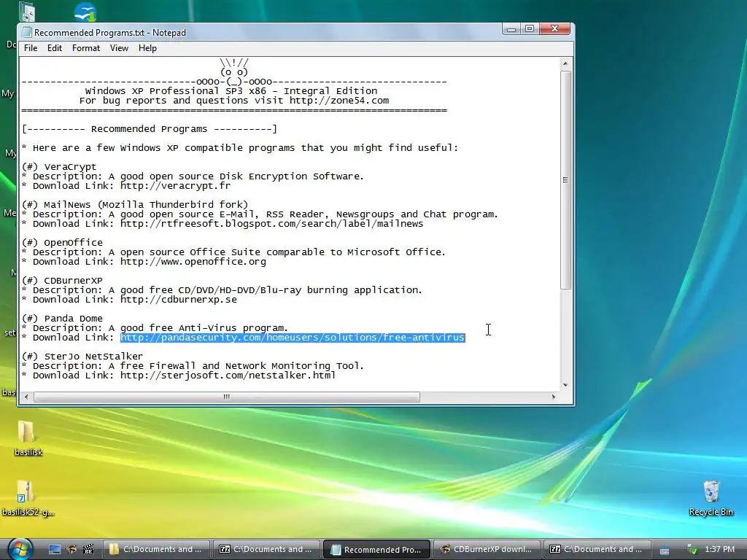
Task: Open the Help menu
Action: pos(147,48)
